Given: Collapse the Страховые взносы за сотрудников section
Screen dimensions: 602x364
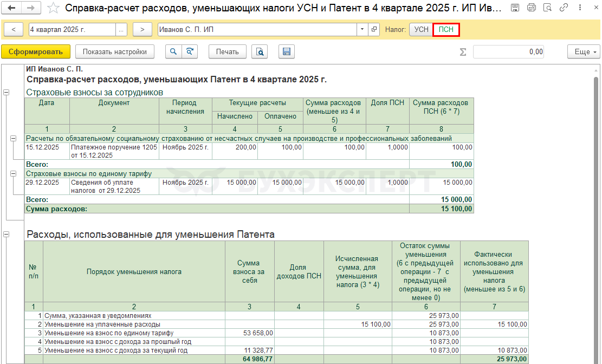Looking at the screenshot, I should click(x=7, y=93).
